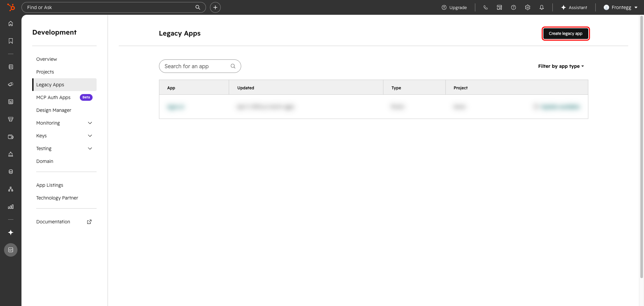Click the HubSpot sprocket logo
The image size is (644, 306).
(11, 7)
